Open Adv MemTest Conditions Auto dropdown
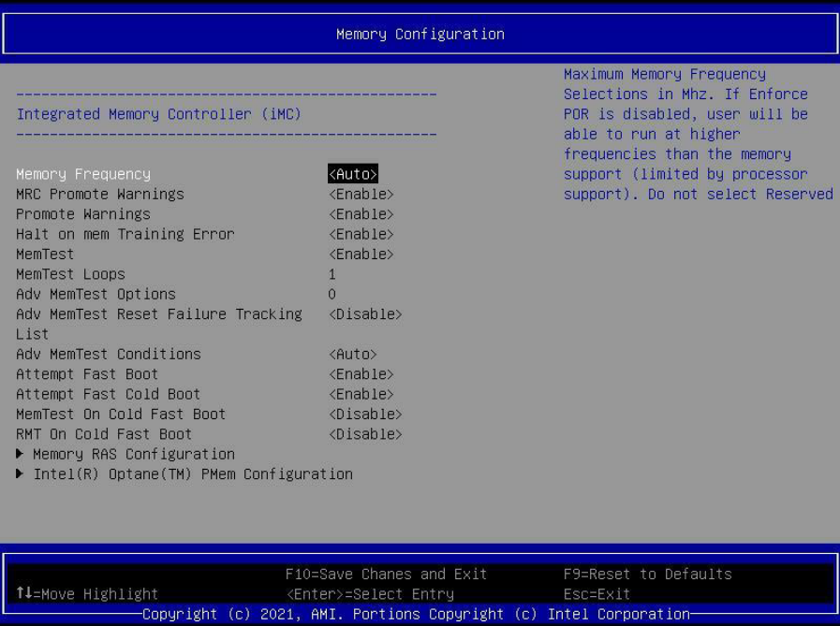 [x=353, y=355]
